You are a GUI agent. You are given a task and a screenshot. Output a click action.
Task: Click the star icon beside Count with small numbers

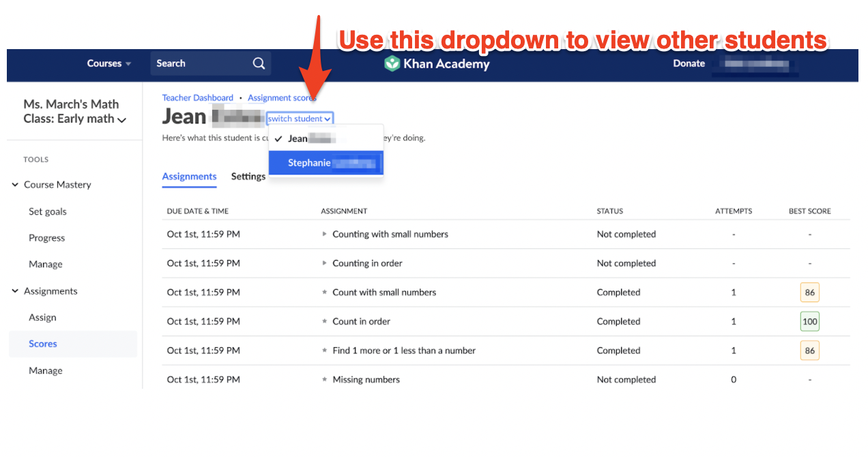pos(325,293)
